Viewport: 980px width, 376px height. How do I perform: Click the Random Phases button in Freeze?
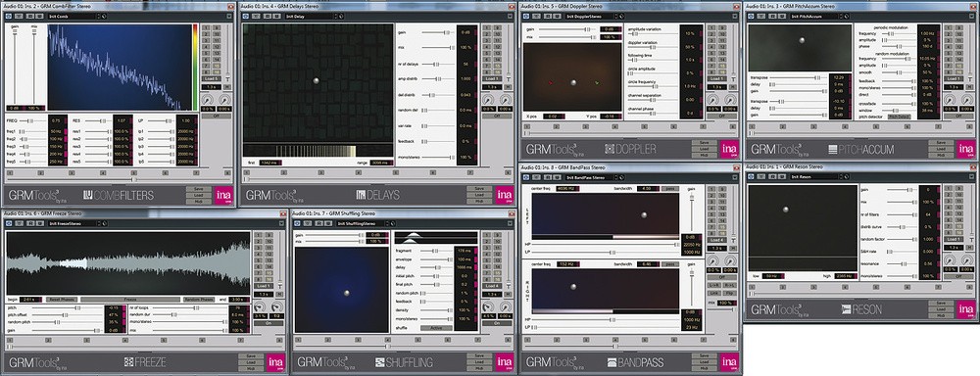(x=199, y=300)
